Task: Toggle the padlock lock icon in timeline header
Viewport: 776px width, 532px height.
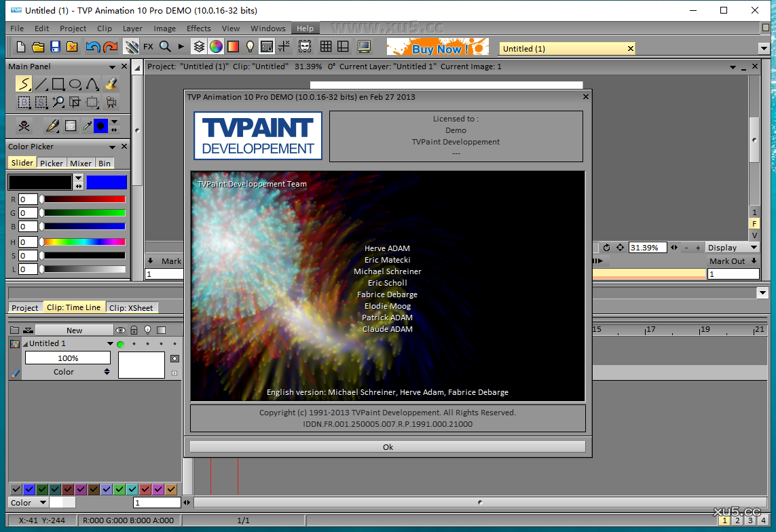Action: (x=134, y=330)
